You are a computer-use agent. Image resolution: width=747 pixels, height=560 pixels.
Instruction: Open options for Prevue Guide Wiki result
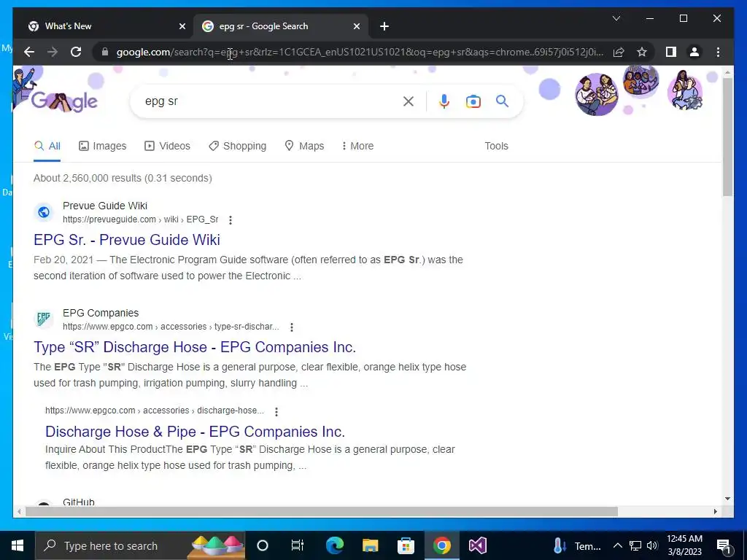tap(231, 220)
